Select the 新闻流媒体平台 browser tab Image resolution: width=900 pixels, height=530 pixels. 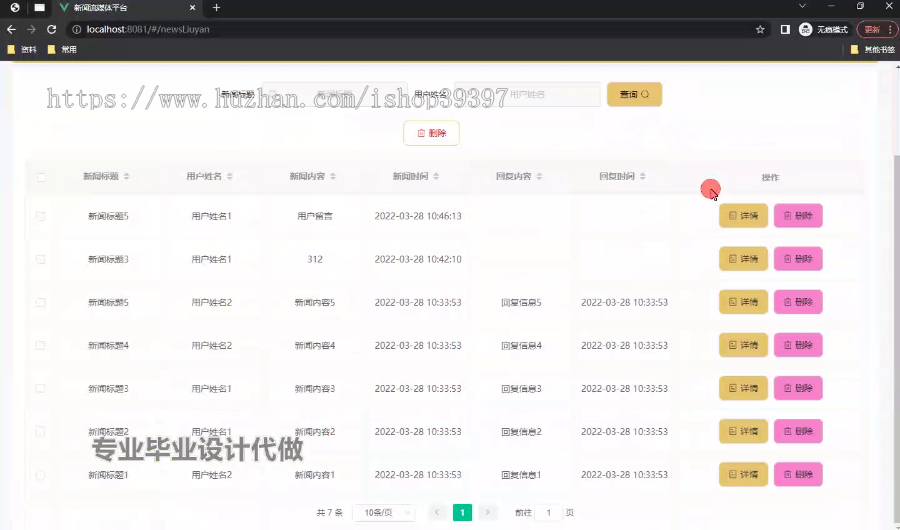(127, 8)
